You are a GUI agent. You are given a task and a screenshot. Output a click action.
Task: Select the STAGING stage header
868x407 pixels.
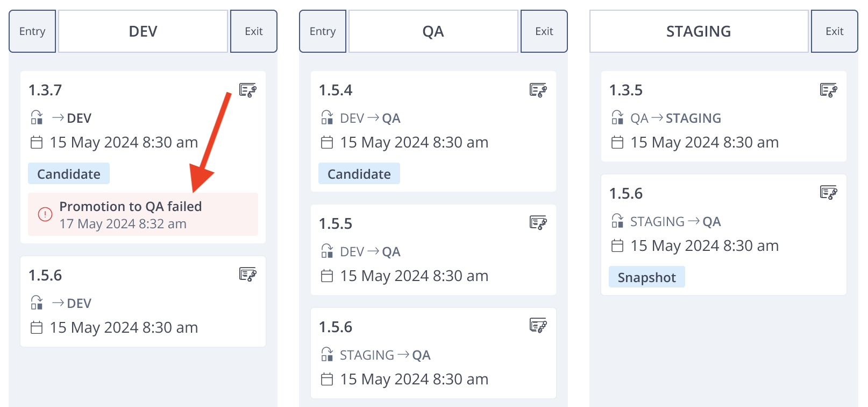[x=699, y=31]
